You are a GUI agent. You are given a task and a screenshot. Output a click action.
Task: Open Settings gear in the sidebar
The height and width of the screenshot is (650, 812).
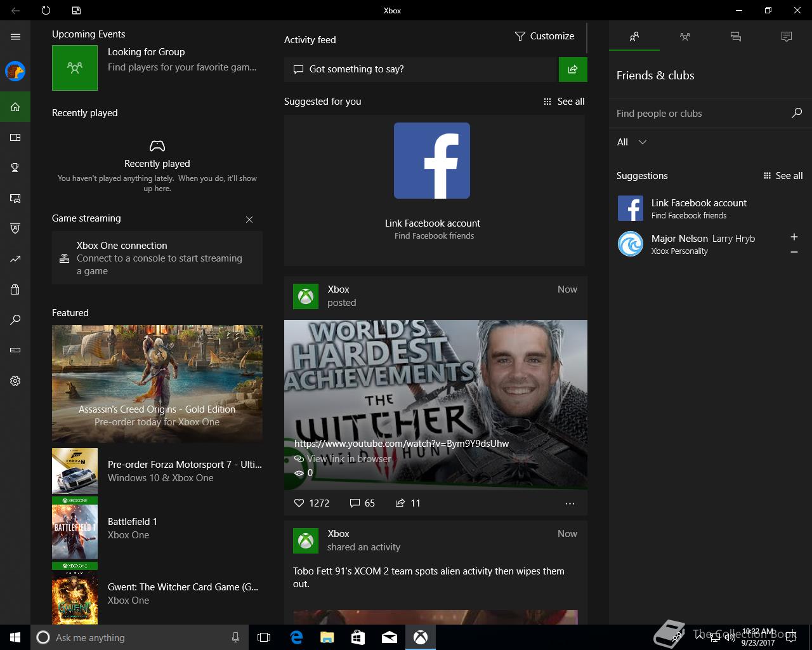pos(15,381)
